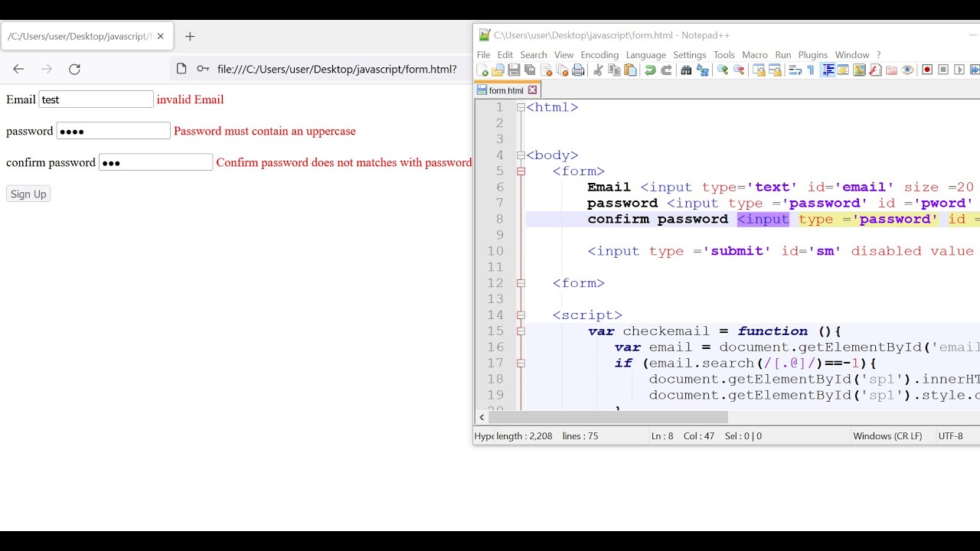The height and width of the screenshot is (551, 980).
Task: Toggle synchronize vertical scrolling
Action: point(759,70)
